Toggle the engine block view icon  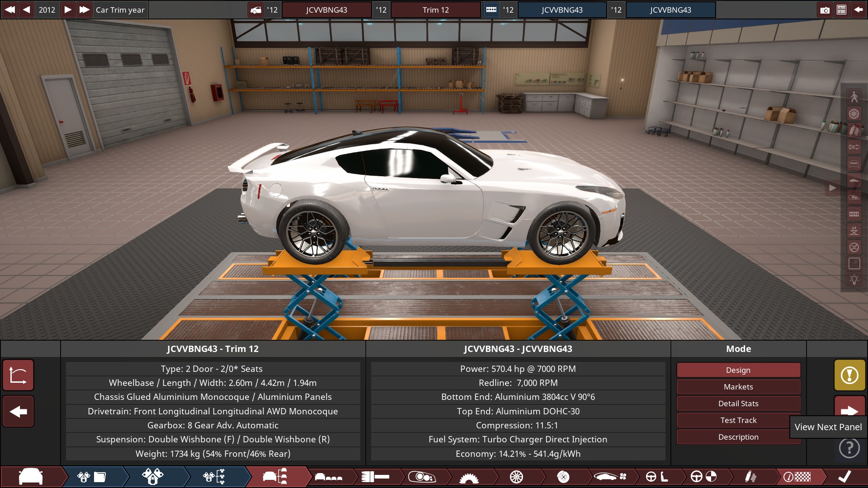(x=854, y=214)
